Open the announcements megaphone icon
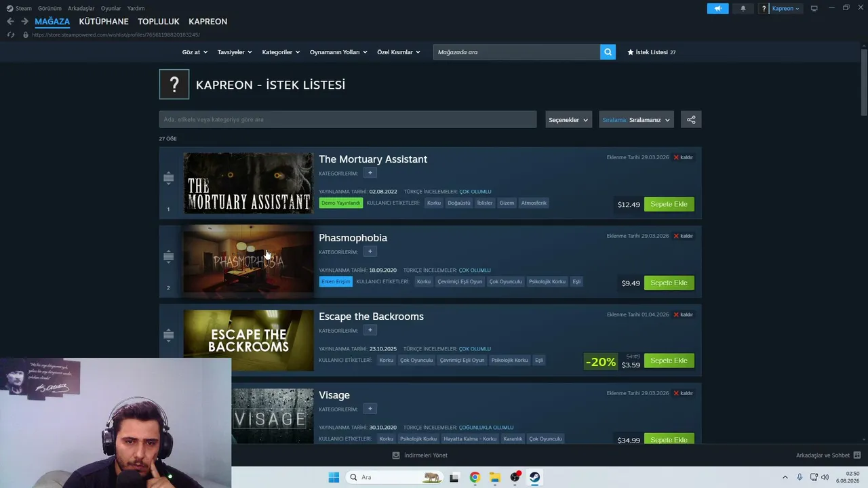 tap(717, 8)
